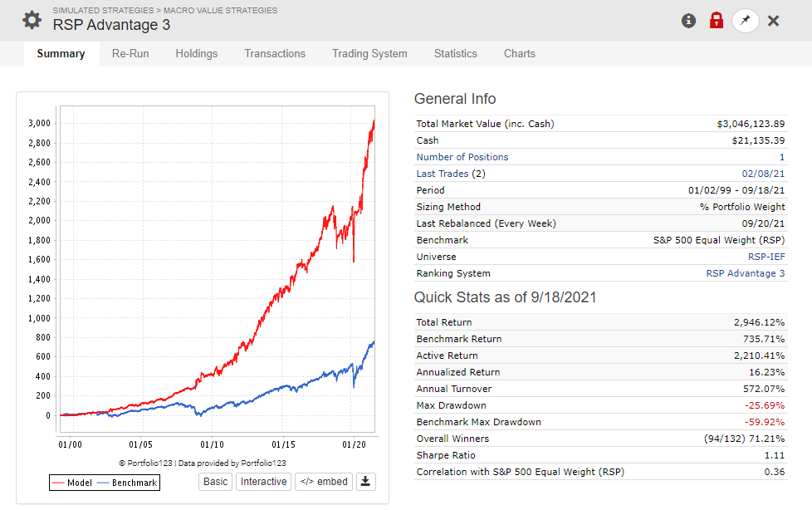Image resolution: width=812 pixels, height=510 pixels.
Task: Open the Re-Run tab
Action: click(130, 53)
